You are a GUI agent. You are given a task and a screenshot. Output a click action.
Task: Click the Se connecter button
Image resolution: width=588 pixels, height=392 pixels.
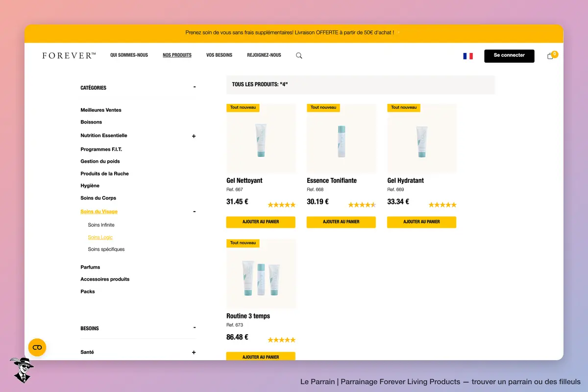[509, 56]
